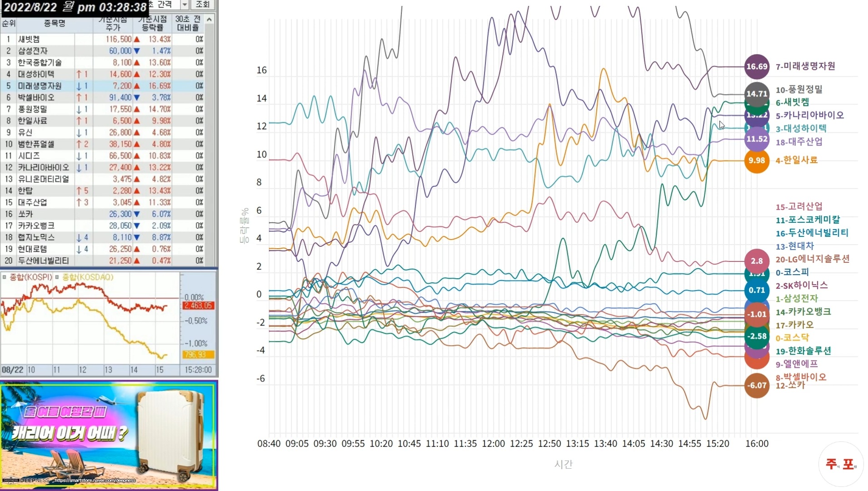This screenshot has height=491, width=868.
Task: Select the 풍원정밀 table row
Action: pyautogui.click(x=102, y=109)
